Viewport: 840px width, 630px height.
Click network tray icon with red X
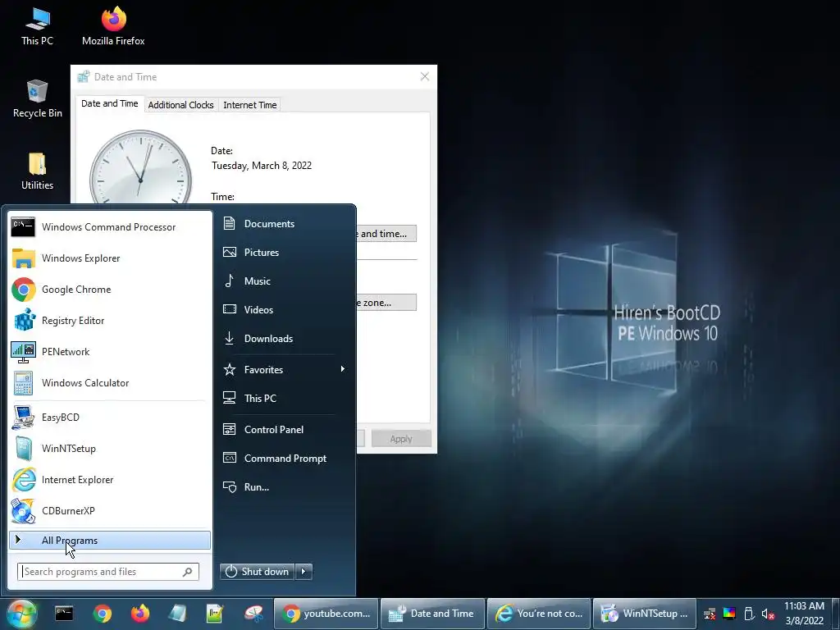coord(710,614)
